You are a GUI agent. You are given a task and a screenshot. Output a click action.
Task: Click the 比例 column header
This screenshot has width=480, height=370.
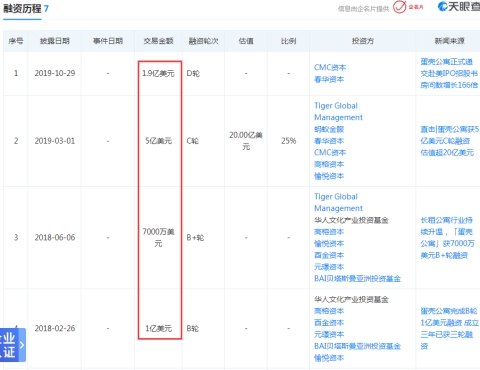(x=288, y=41)
